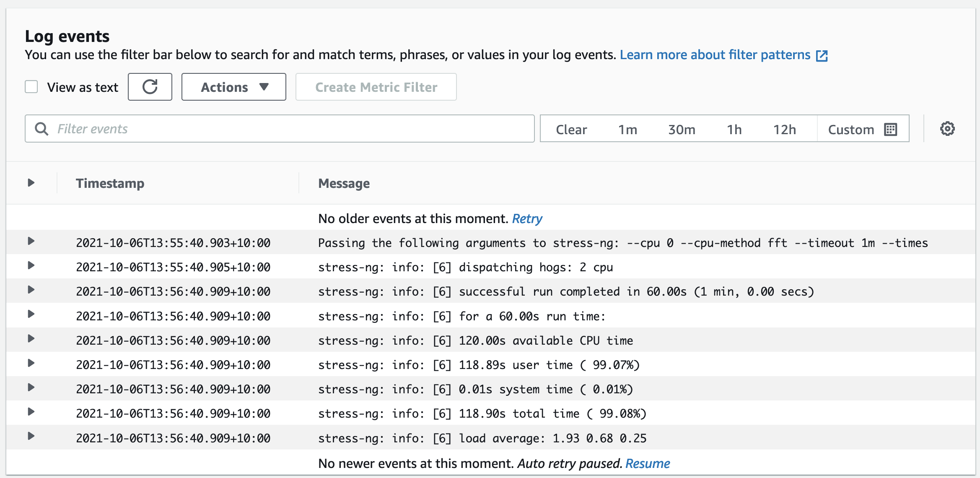Click the search magnifier icon in filter bar

click(41, 129)
